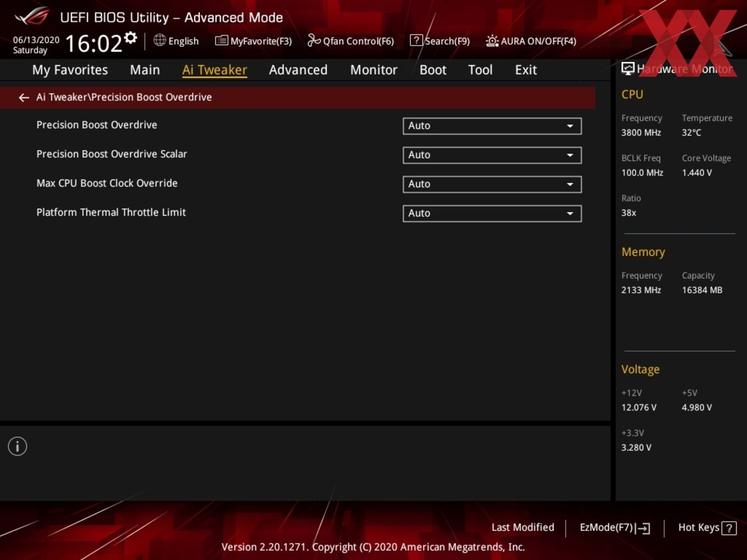This screenshot has width=747, height=560.
Task: Click the Hot Keys question mark box
Action: [x=729, y=528]
